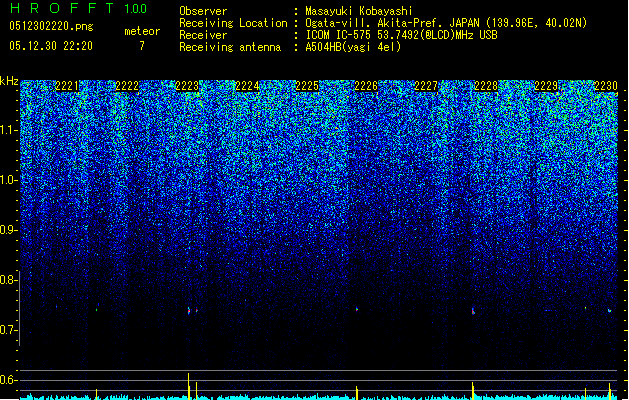Image resolution: width=629 pixels, height=400 pixels.
Task: Click the grey vertical range bar beside 0.8 kHz
Action: tap(20, 308)
